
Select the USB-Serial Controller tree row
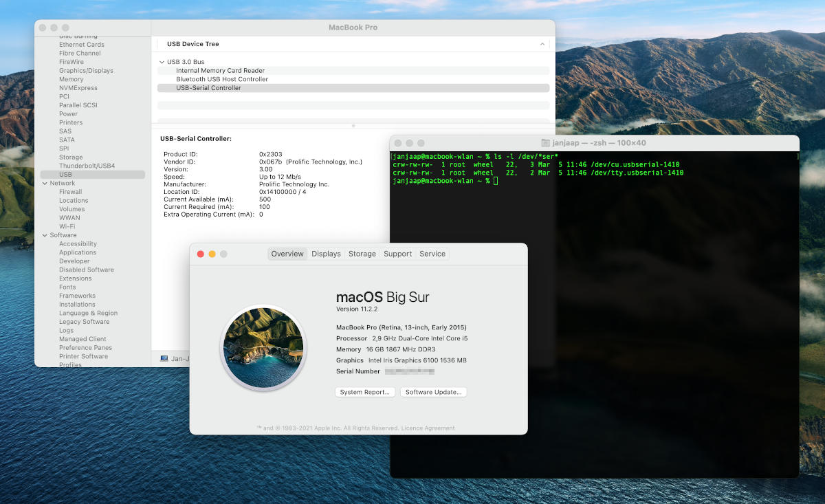353,88
